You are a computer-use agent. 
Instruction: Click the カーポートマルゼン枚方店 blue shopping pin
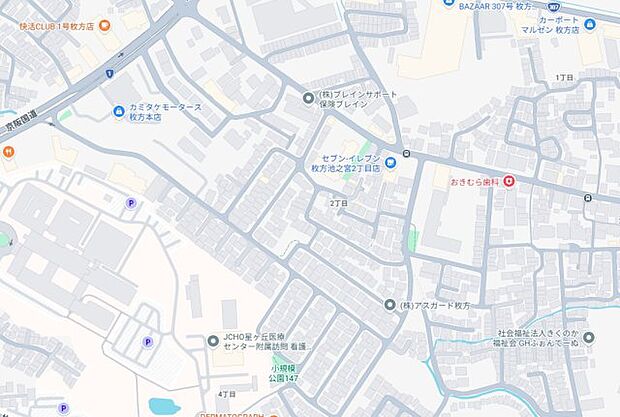point(590,24)
